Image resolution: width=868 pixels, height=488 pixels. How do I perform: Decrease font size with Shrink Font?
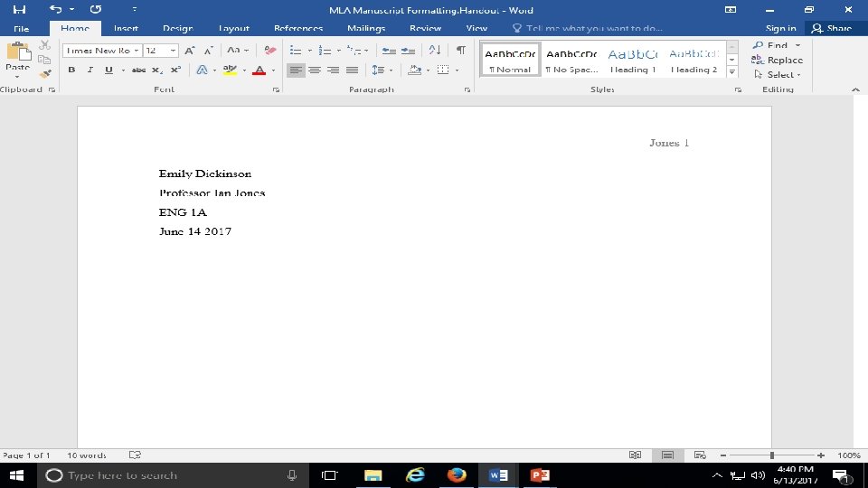(x=208, y=51)
